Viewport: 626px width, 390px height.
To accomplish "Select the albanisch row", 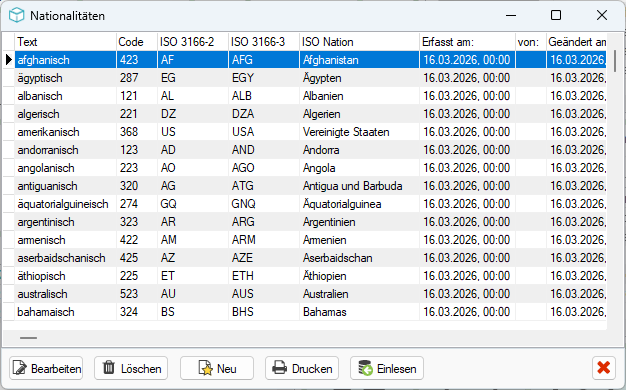I will click(x=311, y=96).
